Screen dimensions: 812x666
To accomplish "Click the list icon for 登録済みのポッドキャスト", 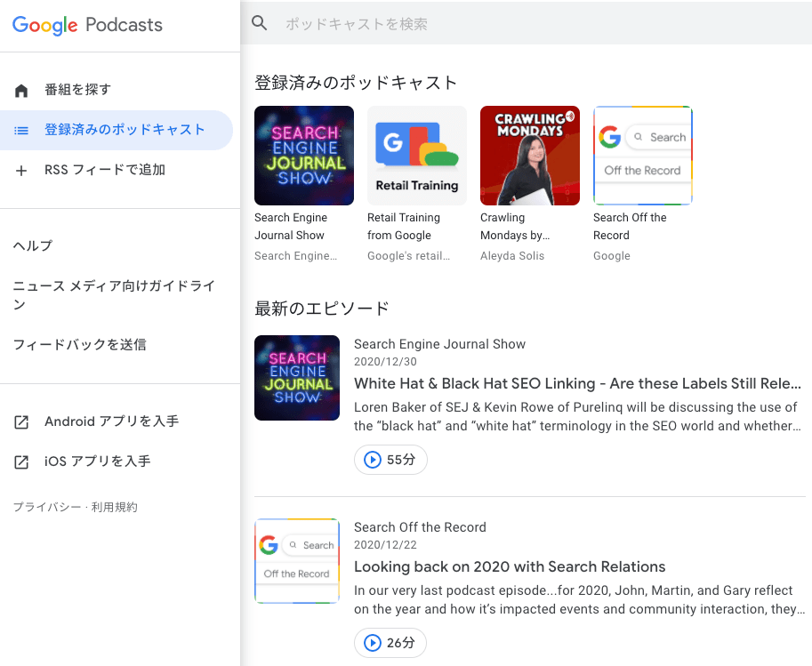I will click(21, 131).
